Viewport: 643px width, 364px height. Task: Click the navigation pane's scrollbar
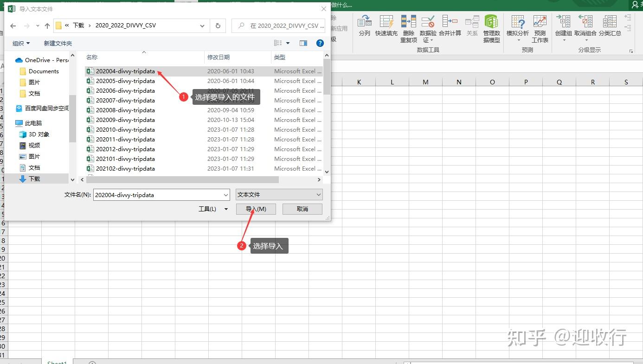(x=72, y=118)
